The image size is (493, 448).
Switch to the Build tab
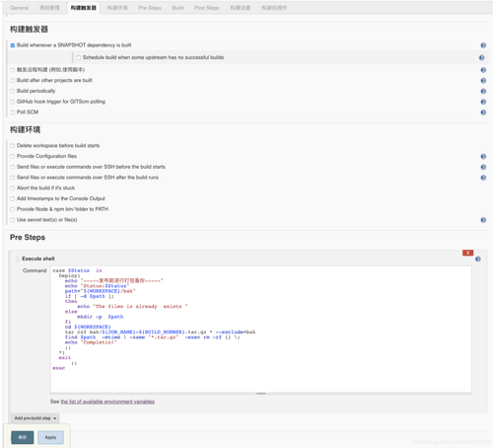tap(177, 8)
